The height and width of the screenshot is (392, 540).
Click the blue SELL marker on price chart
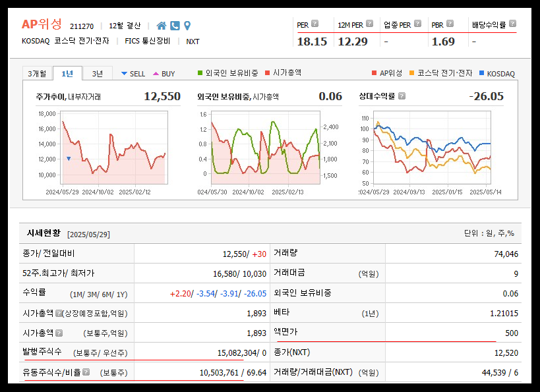tap(69, 159)
